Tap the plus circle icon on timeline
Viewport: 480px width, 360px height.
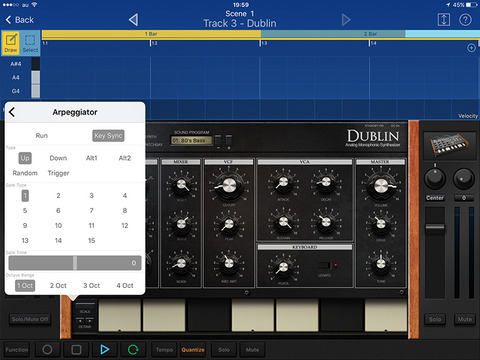471,48
